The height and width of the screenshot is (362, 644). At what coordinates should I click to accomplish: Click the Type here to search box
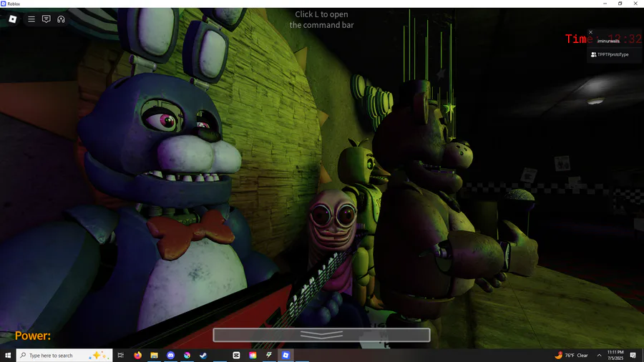[x=64, y=355]
